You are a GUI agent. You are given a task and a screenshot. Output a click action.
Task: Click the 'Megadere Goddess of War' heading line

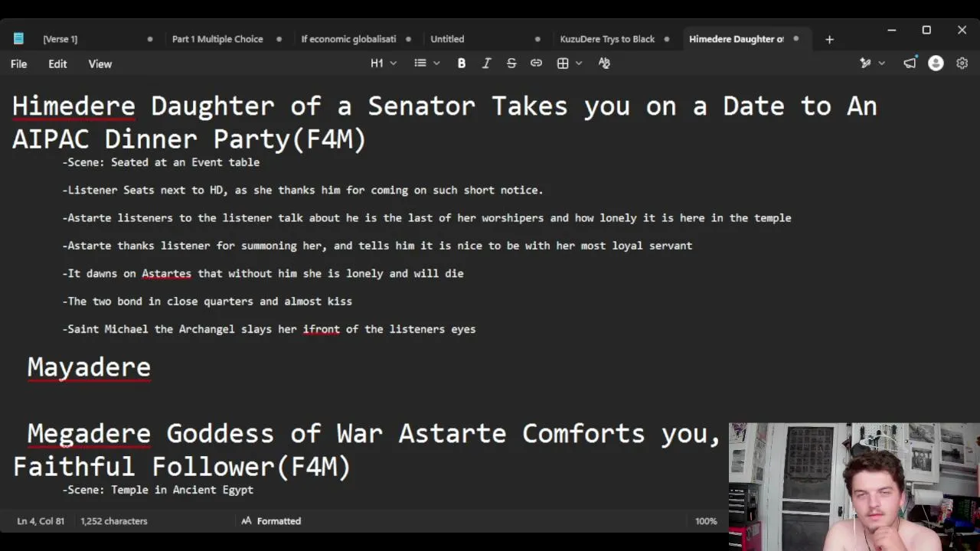tap(374, 434)
